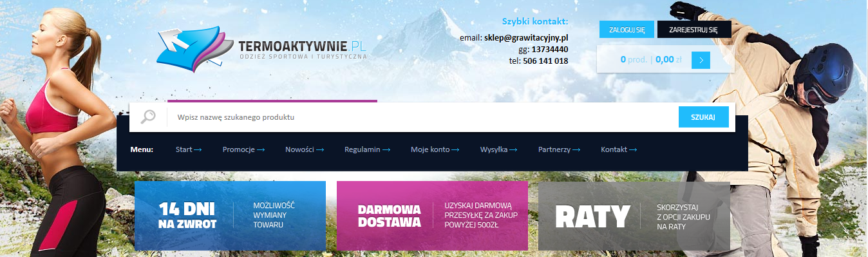868x257 pixels.
Task: Click the email sklep@grawitacyjny.pl
Action: coord(526,37)
